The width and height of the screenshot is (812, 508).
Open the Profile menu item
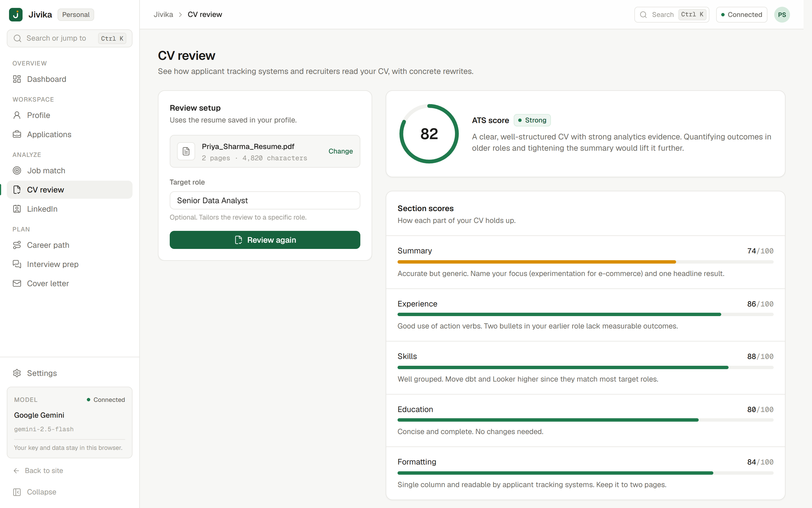pos(69,115)
